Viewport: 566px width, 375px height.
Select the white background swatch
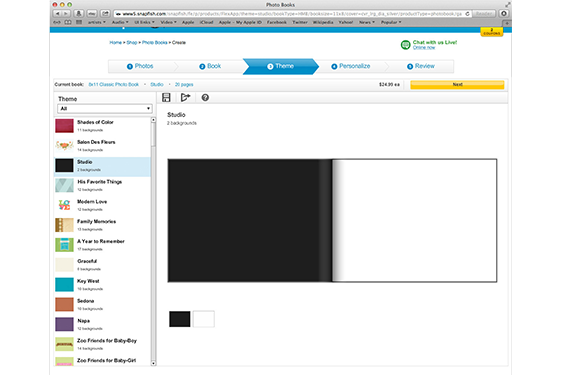coord(204,319)
